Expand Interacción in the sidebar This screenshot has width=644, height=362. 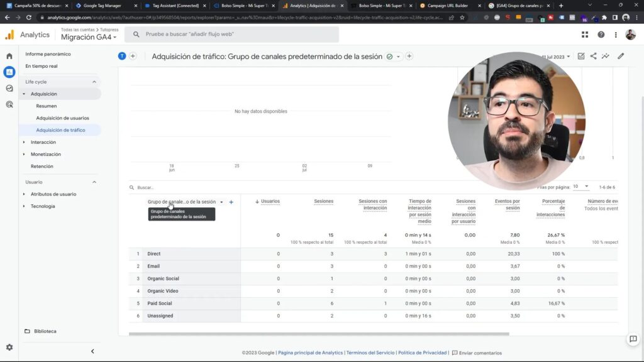pos(24,142)
